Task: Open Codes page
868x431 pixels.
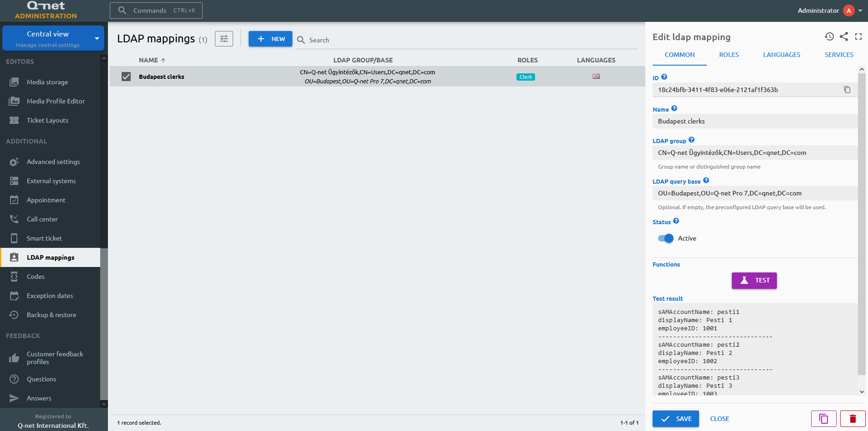Action: [50, 277]
